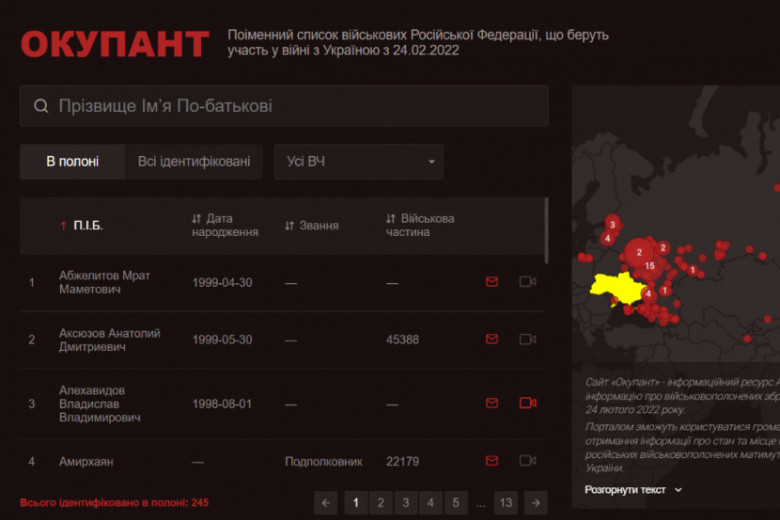Open the 'Усі ВЧ' dropdown

click(358, 161)
